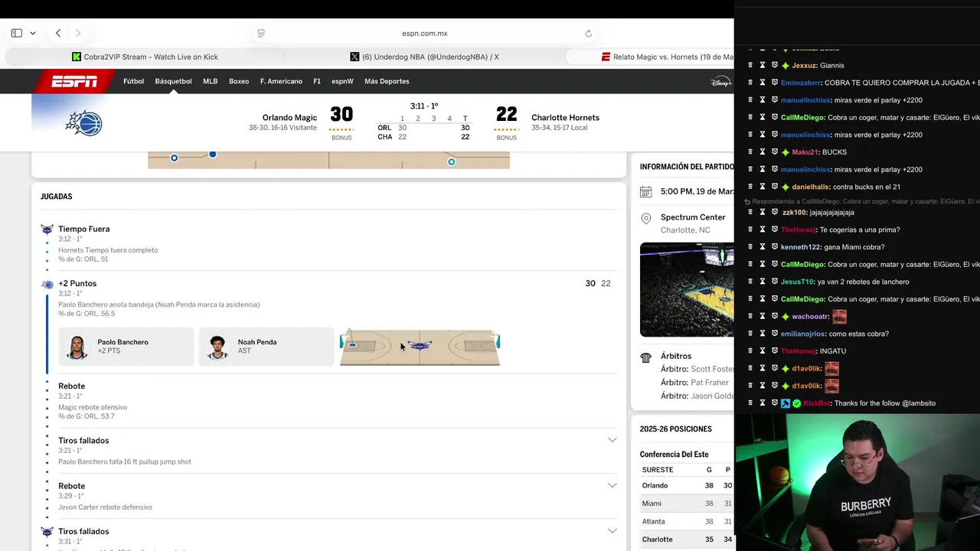Go forward in browser history
Screen dimensions: 980x551
(77, 33)
